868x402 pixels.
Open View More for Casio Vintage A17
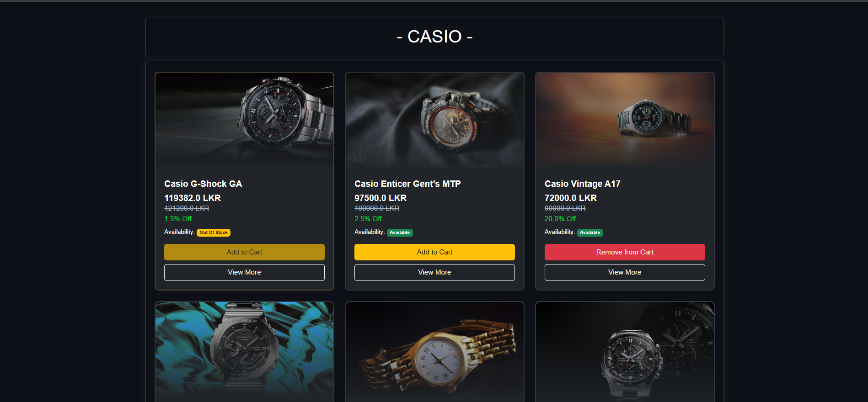(625, 272)
